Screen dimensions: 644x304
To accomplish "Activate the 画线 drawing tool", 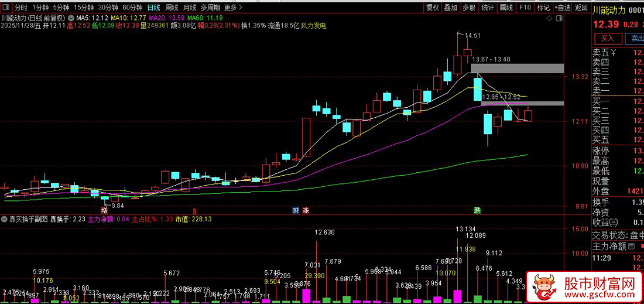I will [506, 8].
